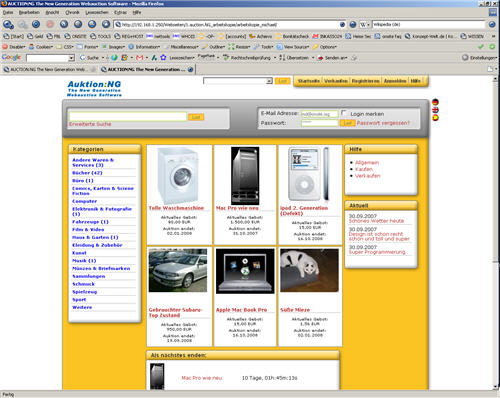Click the blue star bookmark icon in Google toolbar
The image size is (500, 398).
pyautogui.click(x=163, y=58)
